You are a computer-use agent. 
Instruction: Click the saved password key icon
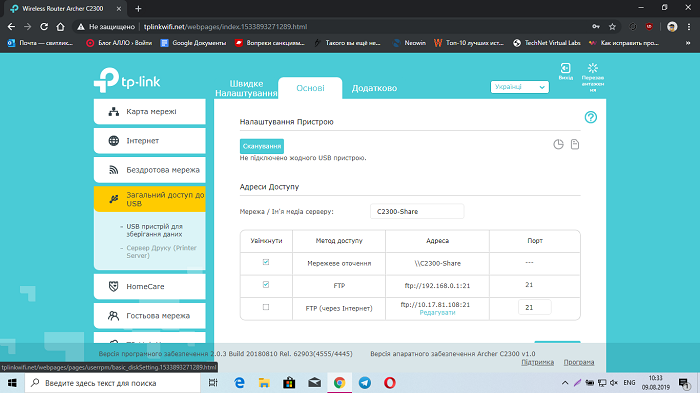click(x=596, y=27)
